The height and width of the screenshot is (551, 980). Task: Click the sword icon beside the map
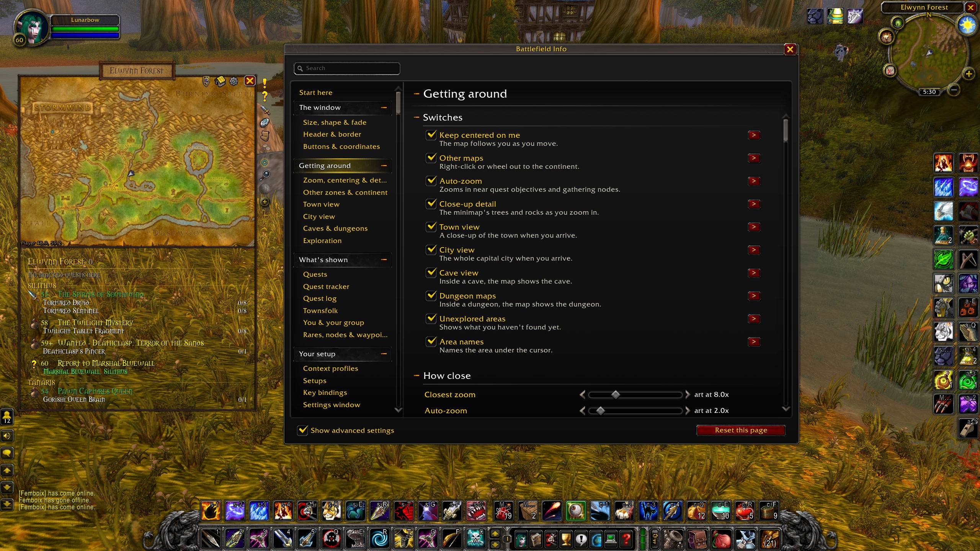[265, 110]
